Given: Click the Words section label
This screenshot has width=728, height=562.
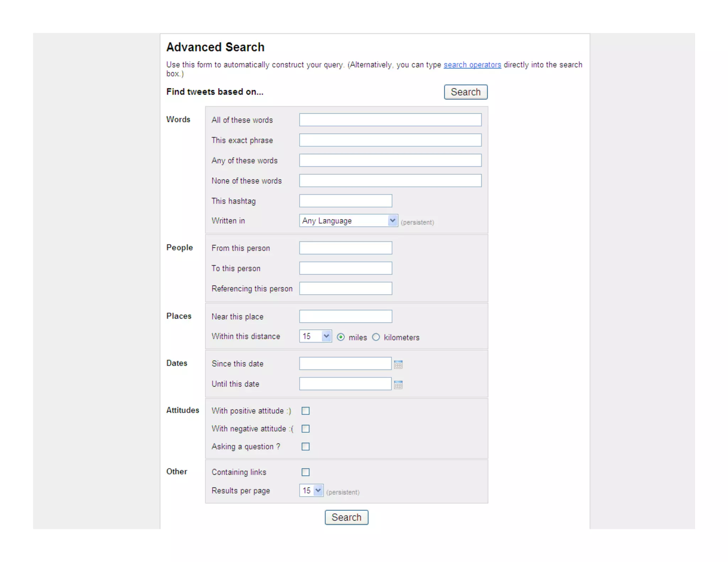Looking at the screenshot, I should click(178, 119).
